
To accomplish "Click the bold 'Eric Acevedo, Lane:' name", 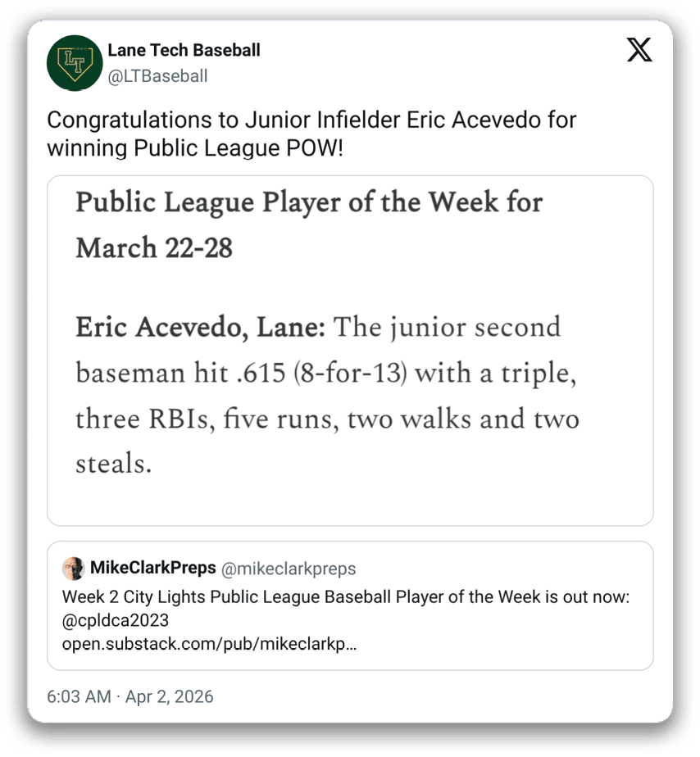I will tap(201, 328).
